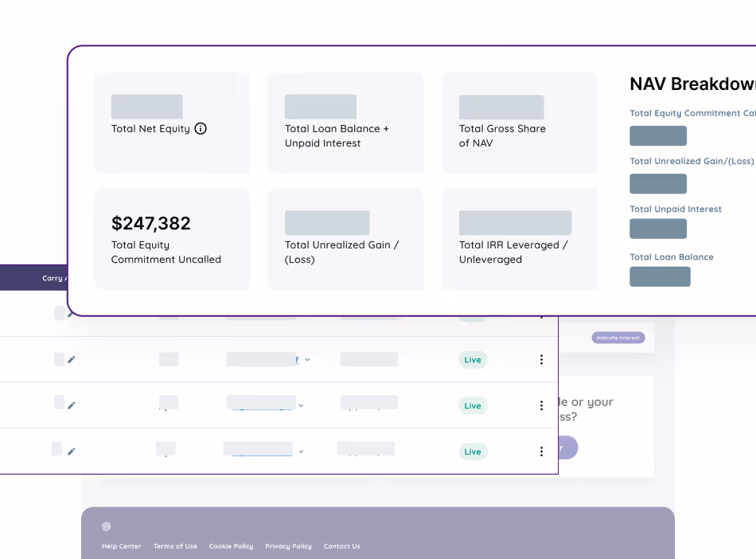Click the footer logo icon above Help Center
The width and height of the screenshot is (756, 559).
point(107,526)
